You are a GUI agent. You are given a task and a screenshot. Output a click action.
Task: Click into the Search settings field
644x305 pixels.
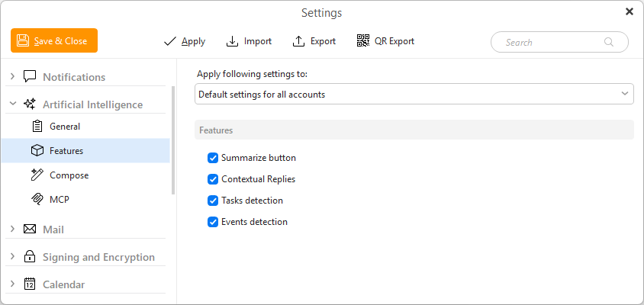[x=559, y=42]
